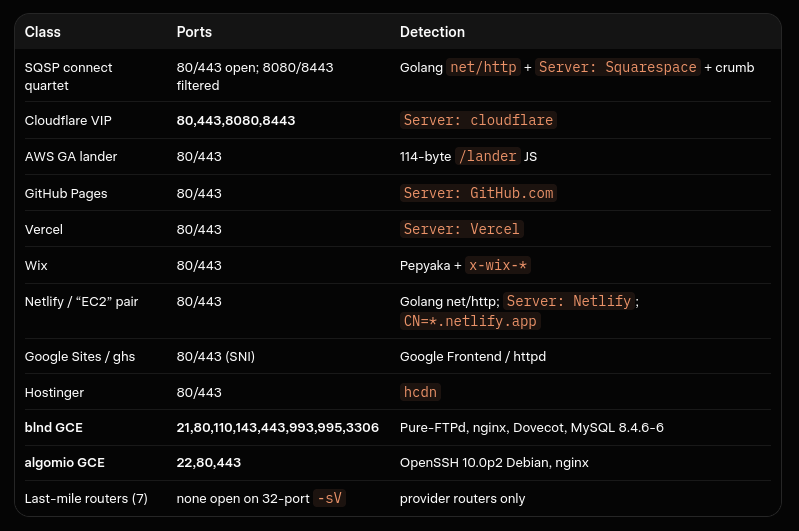Select the algomio GCE class cell
799x531 pixels.
[65, 463]
